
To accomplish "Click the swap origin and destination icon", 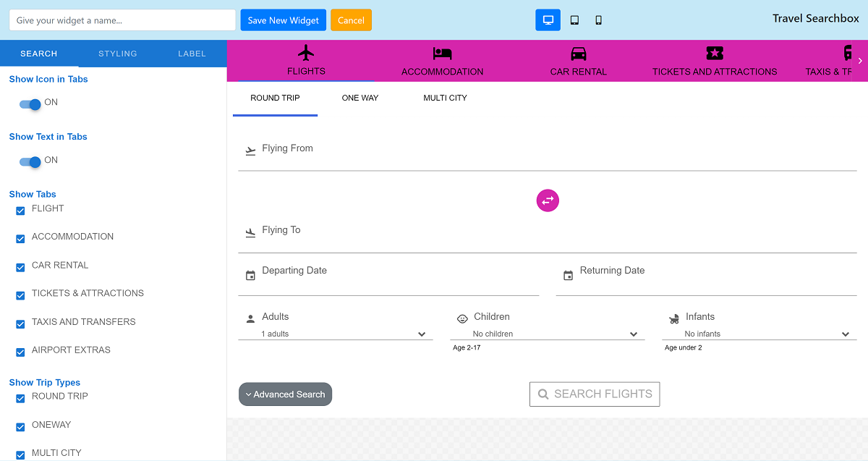I will (548, 200).
